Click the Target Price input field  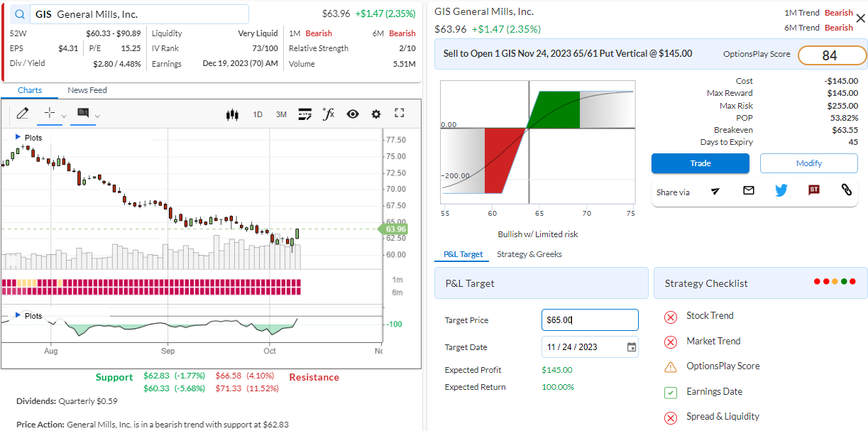point(590,320)
